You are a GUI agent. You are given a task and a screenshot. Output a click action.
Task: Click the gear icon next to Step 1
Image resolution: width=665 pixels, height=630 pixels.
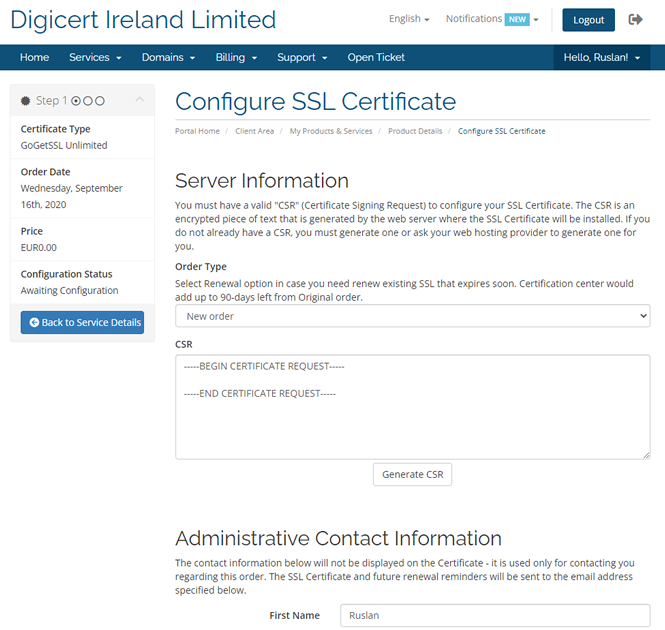pyautogui.click(x=25, y=101)
